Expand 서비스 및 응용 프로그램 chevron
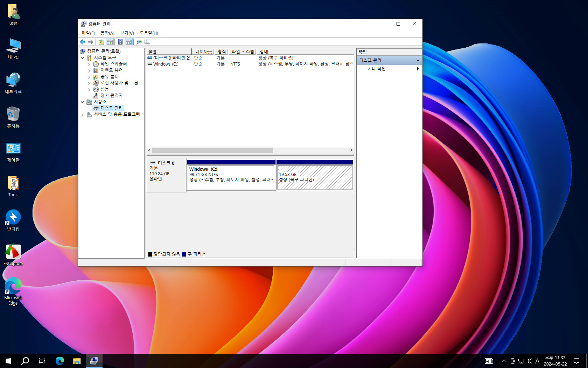Viewport: 588px width, 368px height. pyautogui.click(x=83, y=115)
